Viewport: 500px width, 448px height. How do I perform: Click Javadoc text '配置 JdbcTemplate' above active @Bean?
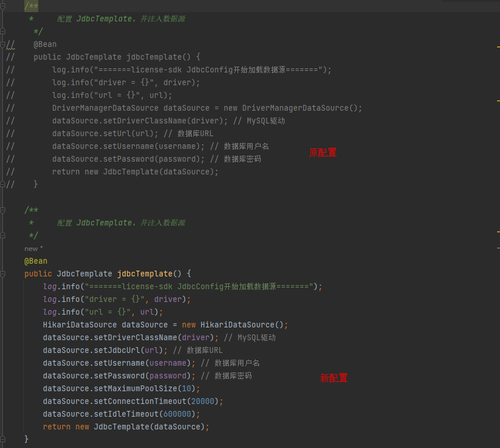(x=94, y=223)
